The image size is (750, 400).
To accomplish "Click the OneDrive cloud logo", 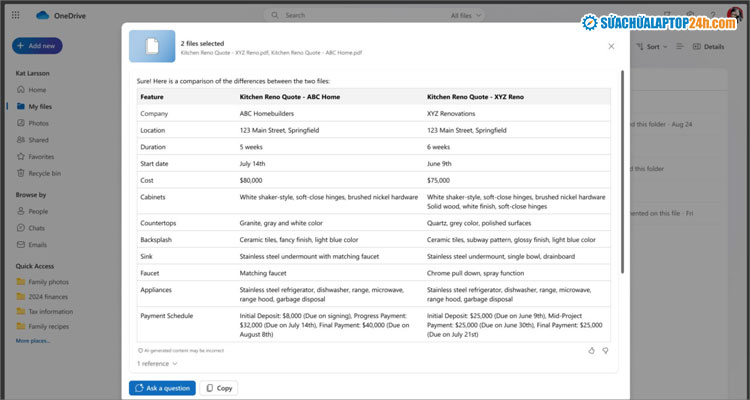I will point(43,15).
